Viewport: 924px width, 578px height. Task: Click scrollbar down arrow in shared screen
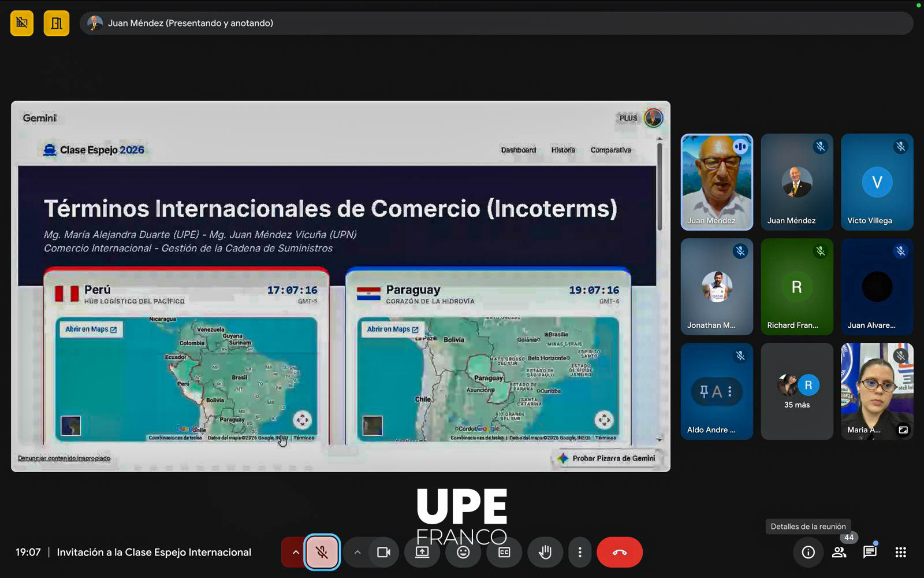(660, 440)
